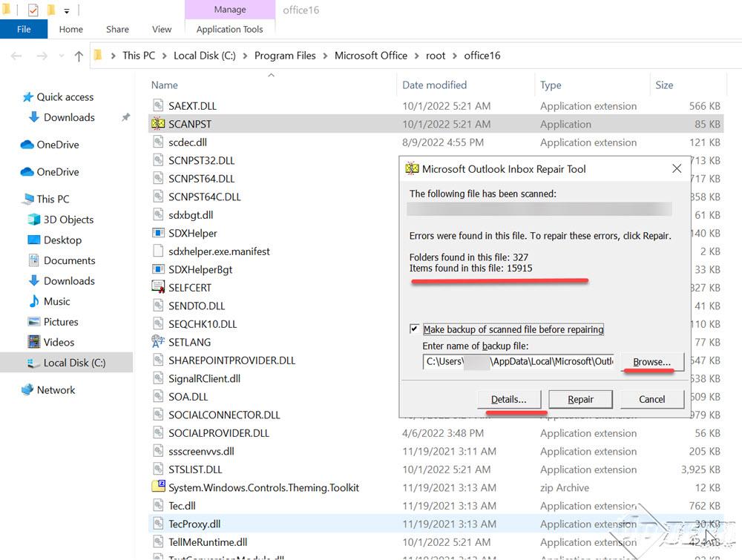Select the scdec.dll file
742x560 pixels.
pyautogui.click(x=436, y=142)
